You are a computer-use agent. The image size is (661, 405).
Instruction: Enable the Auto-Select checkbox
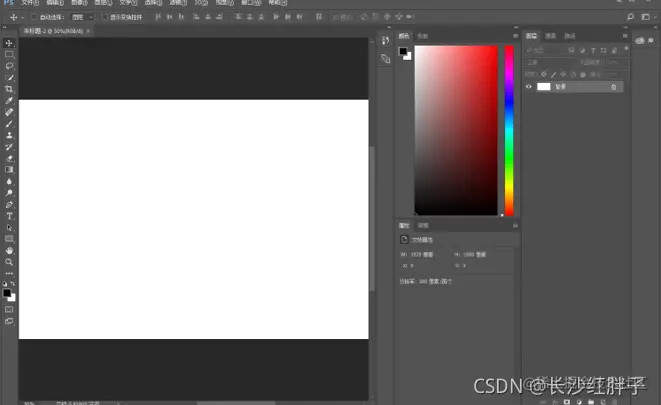point(34,17)
